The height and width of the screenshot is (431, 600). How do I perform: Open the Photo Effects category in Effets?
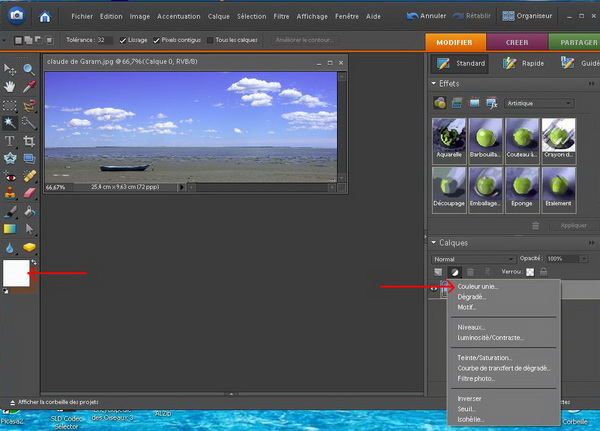pyautogui.click(x=474, y=103)
